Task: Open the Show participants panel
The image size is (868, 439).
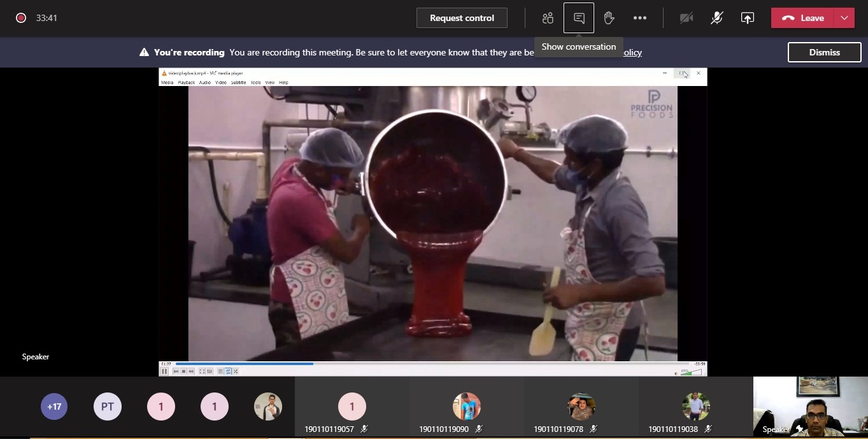Action: click(548, 18)
